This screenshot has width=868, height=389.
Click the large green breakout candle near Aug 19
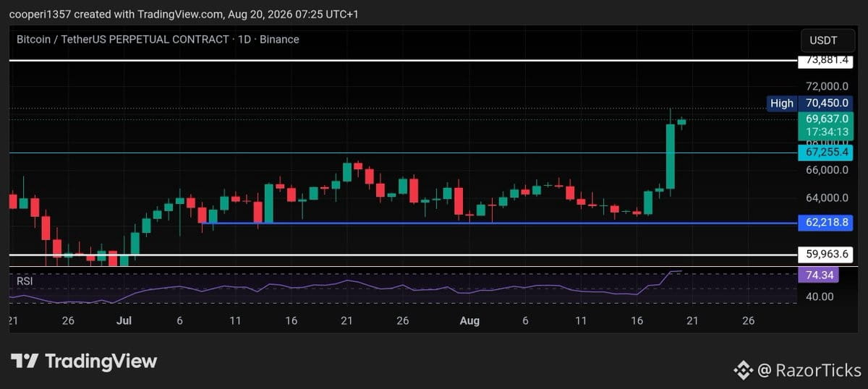pos(671,155)
